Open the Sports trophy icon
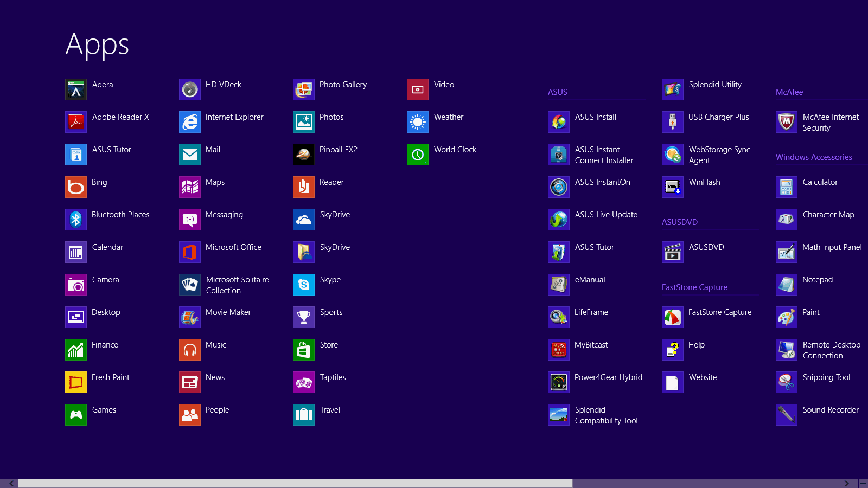This screenshot has height=488, width=868. coord(304,317)
